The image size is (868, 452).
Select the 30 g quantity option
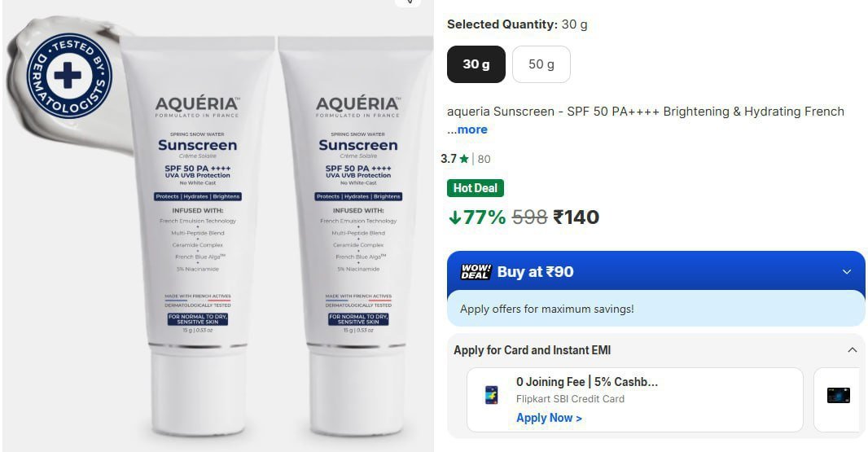pos(476,64)
